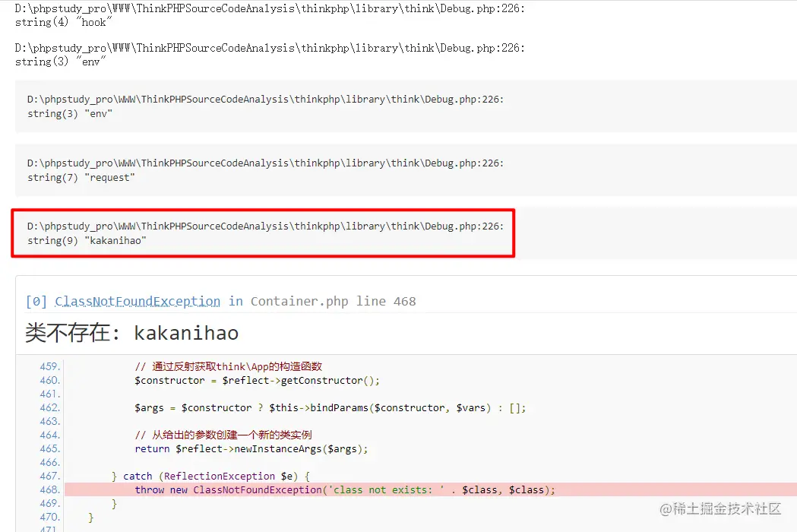This screenshot has width=797, height=532.
Task: Click the 'catch (ReflectionException $e)' line
Action: coord(210,476)
